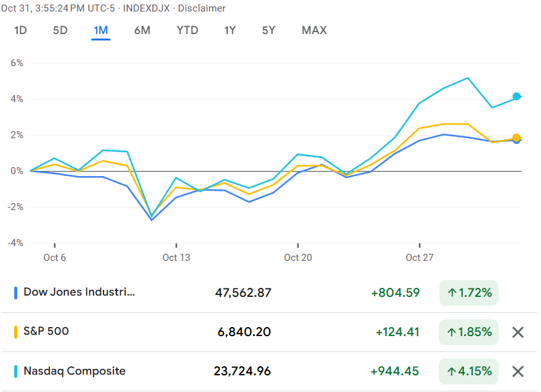Switch to the 5Y range
The image size is (541, 392).
click(269, 30)
